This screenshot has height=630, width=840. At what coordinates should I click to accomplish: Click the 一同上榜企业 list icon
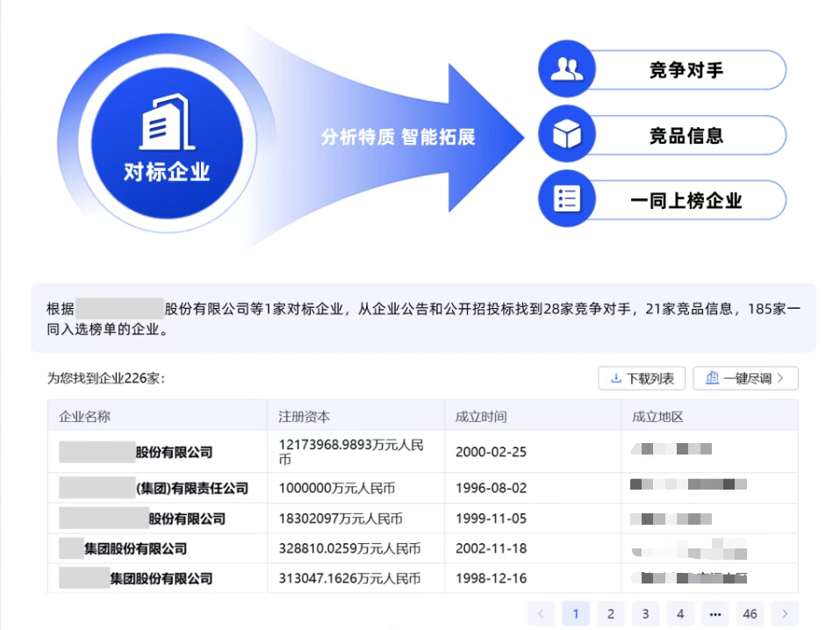tap(566, 199)
